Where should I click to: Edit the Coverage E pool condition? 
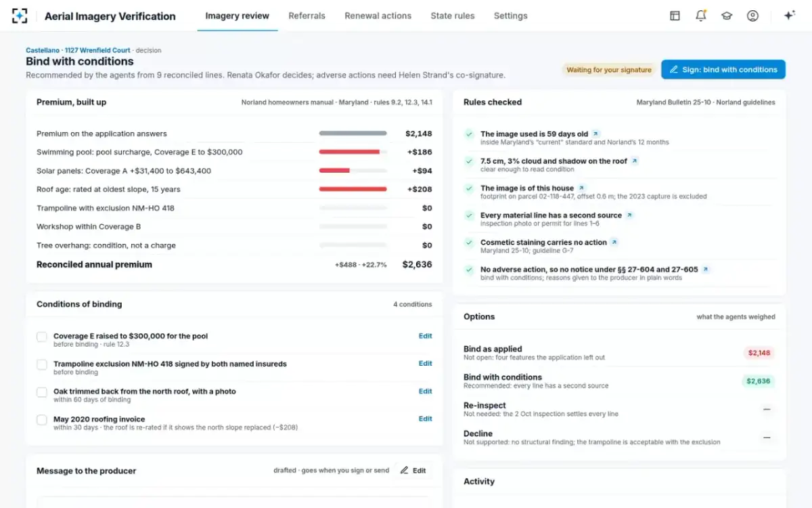tap(425, 336)
